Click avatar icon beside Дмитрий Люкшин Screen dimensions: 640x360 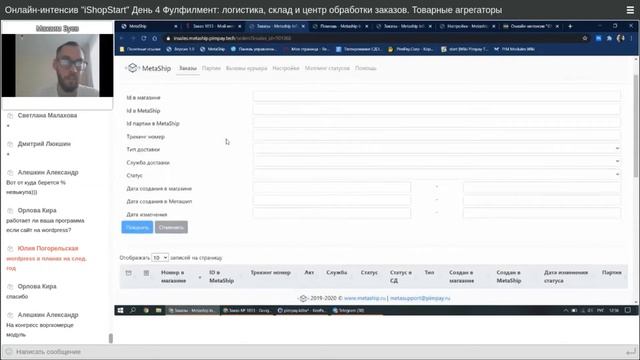point(10,144)
